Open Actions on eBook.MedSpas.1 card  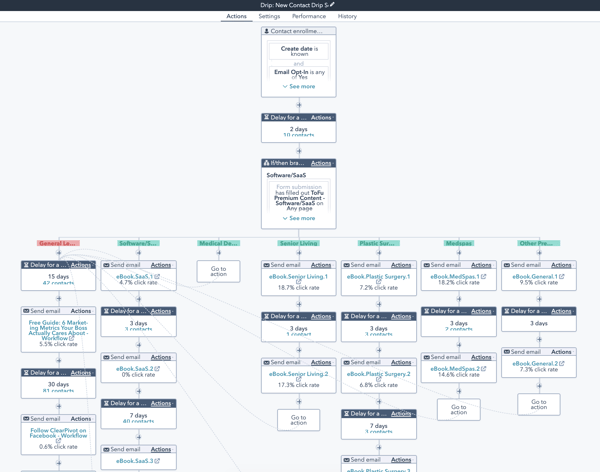pos(481,265)
